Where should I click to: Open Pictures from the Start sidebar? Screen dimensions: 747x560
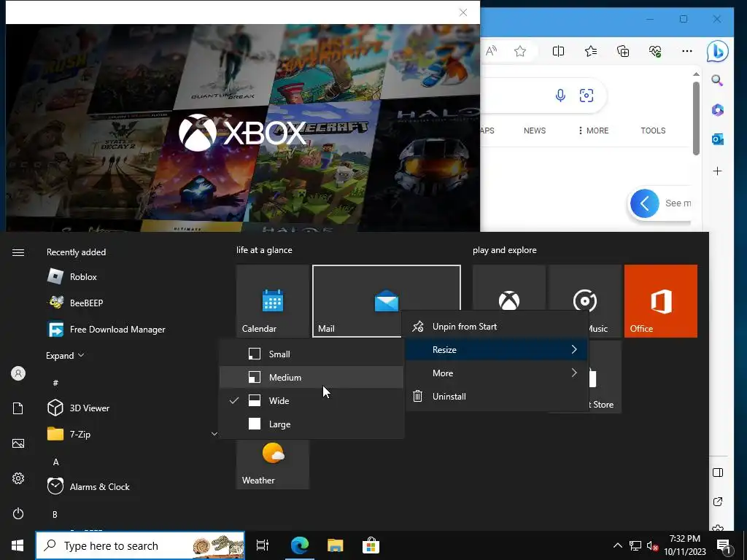tap(18, 443)
